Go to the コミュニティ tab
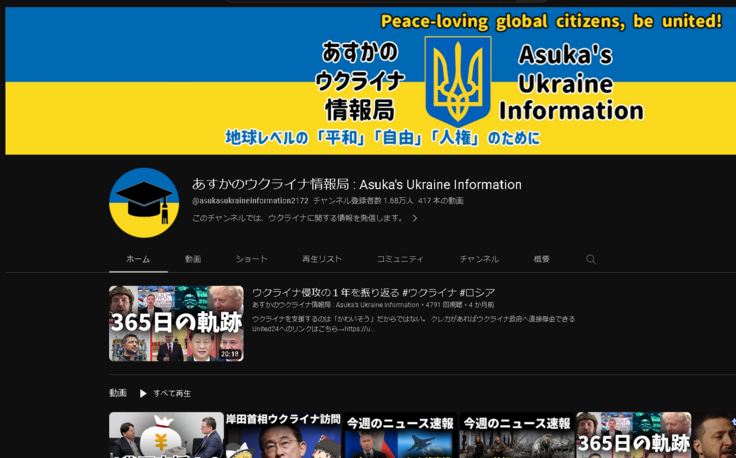The height and width of the screenshot is (458, 736). tap(400, 259)
